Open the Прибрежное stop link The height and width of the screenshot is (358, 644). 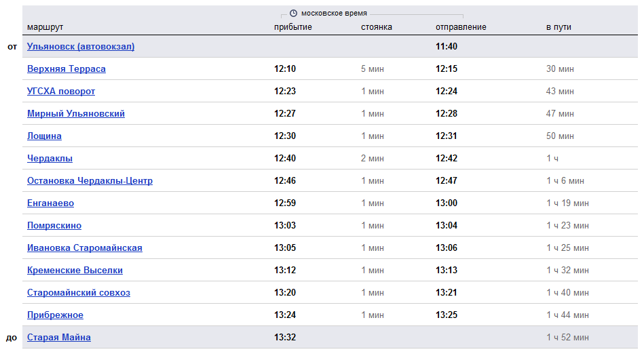tap(55, 315)
